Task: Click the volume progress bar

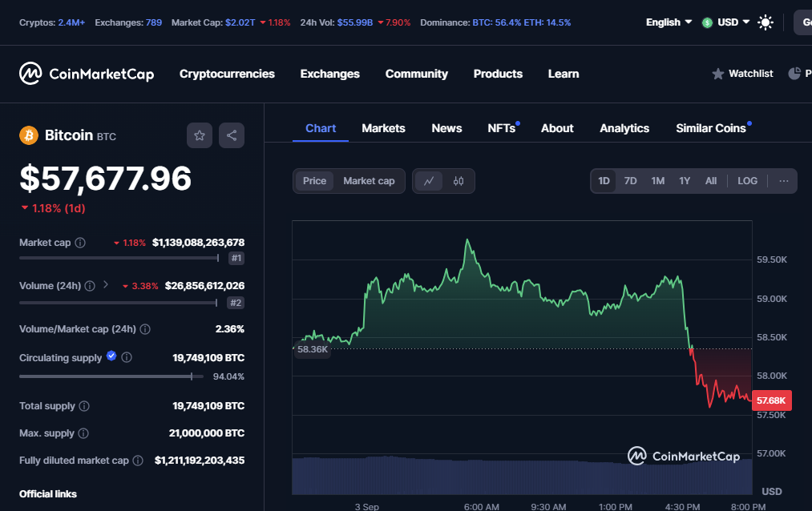Action: coord(118,303)
